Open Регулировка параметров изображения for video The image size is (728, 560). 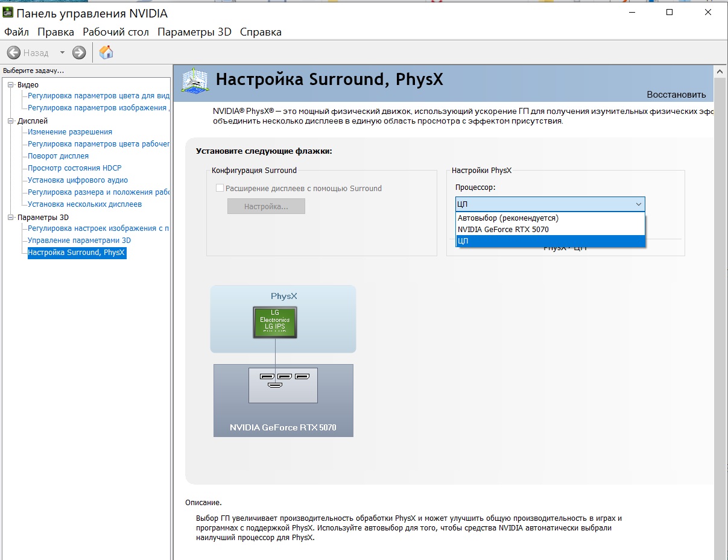(x=99, y=108)
